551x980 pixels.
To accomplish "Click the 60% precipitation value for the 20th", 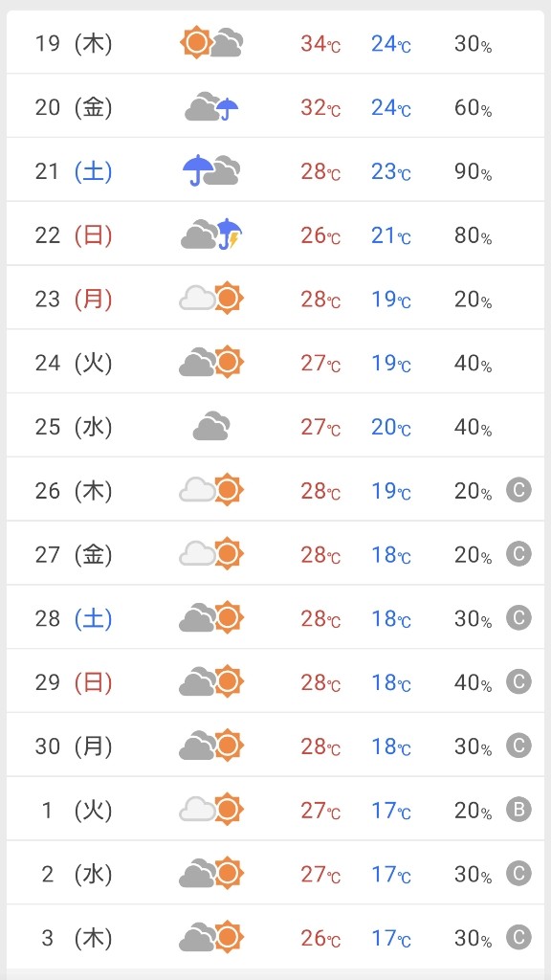I will [473, 107].
